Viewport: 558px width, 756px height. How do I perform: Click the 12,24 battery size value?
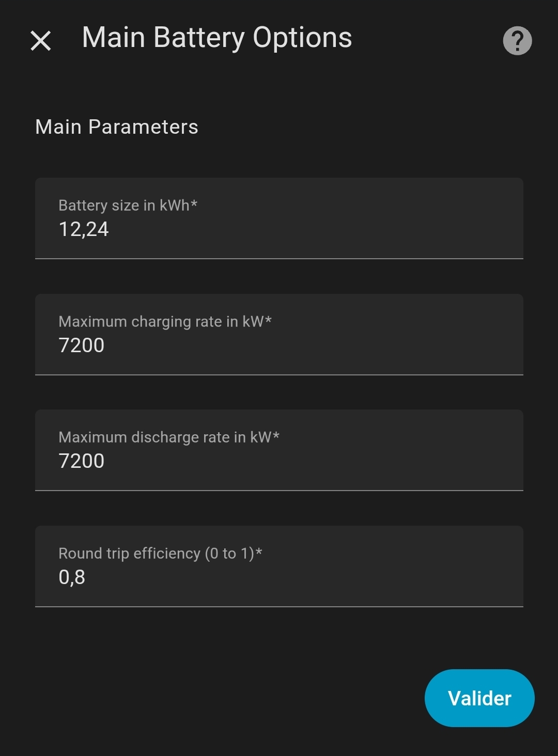coord(84,229)
